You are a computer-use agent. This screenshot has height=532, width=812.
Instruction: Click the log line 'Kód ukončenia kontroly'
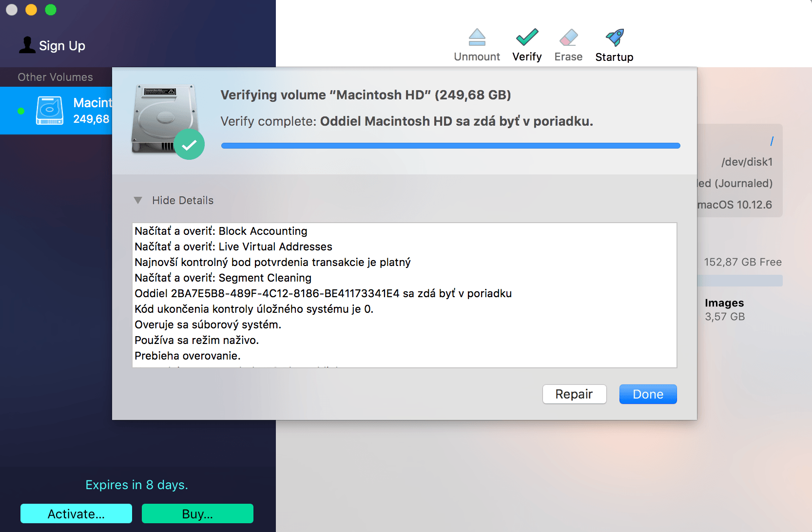point(254,309)
